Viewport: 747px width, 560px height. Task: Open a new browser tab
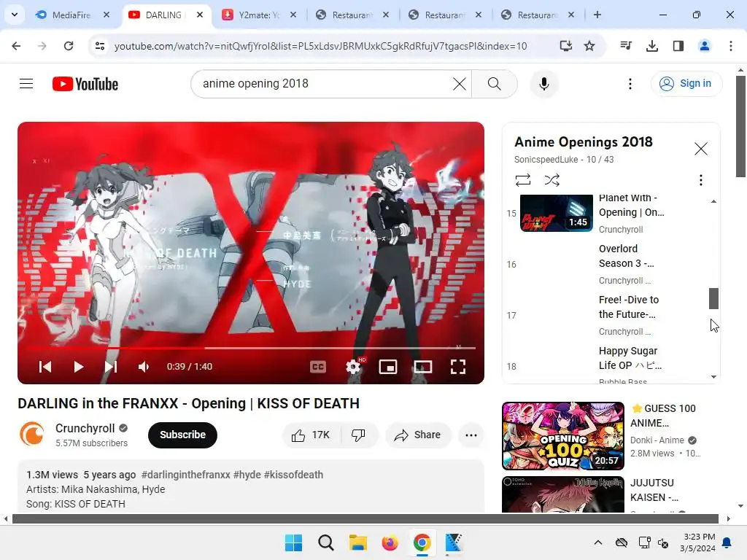point(597,15)
